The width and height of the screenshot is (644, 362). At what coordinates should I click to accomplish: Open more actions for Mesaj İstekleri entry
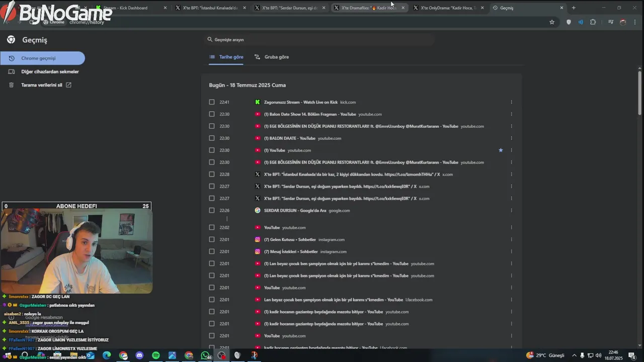tap(511, 252)
